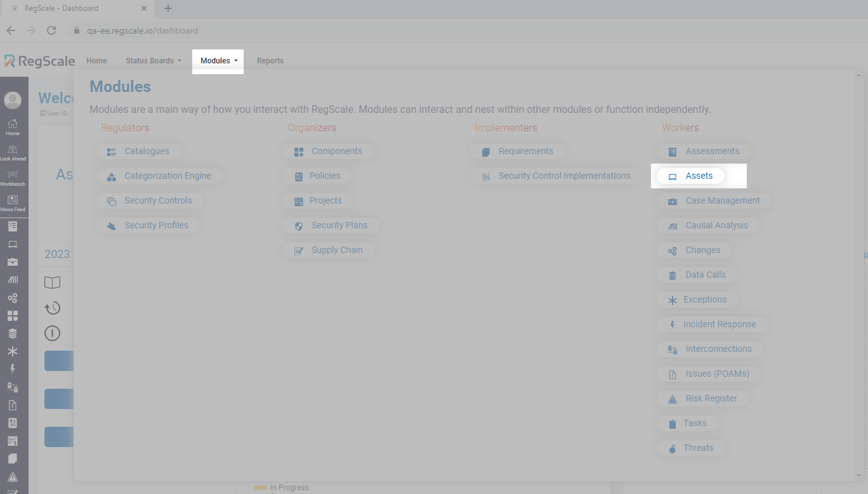
Task: Open Data Calls stack icon in sidebar
Action: point(13,334)
